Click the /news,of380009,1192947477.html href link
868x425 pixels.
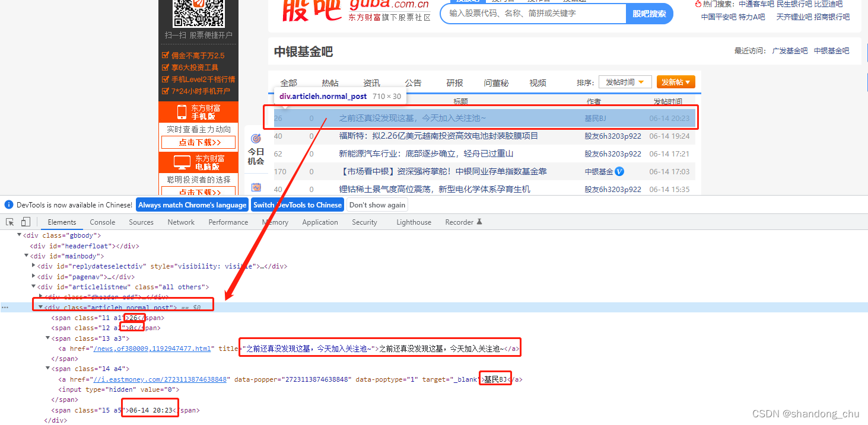[152, 349]
